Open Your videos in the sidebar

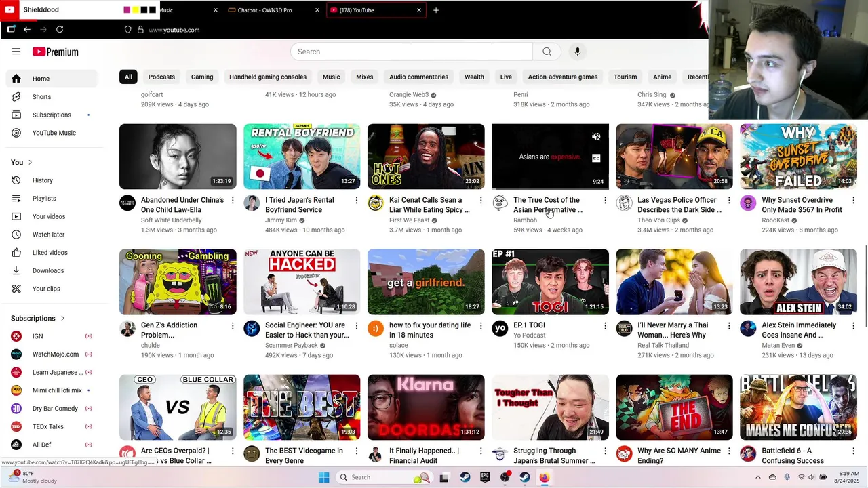click(51, 216)
